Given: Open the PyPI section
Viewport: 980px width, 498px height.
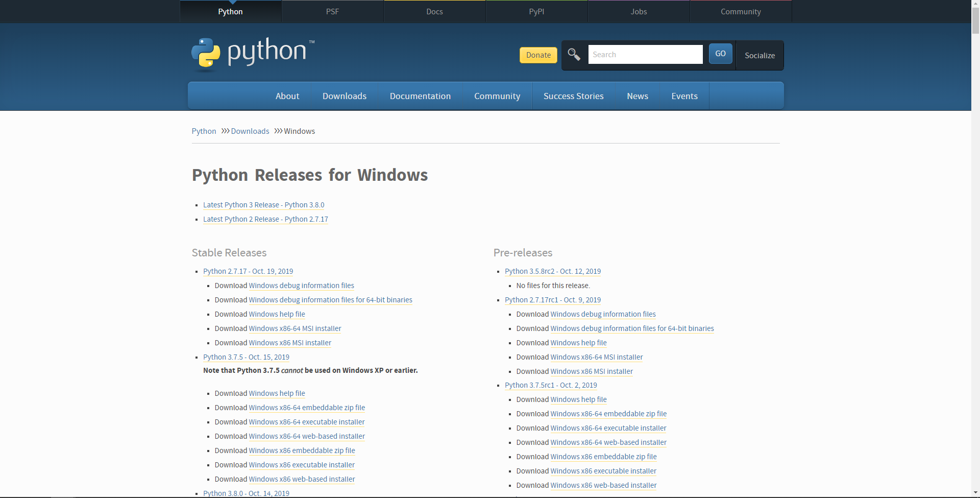Looking at the screenshot, I should point(536,11).
